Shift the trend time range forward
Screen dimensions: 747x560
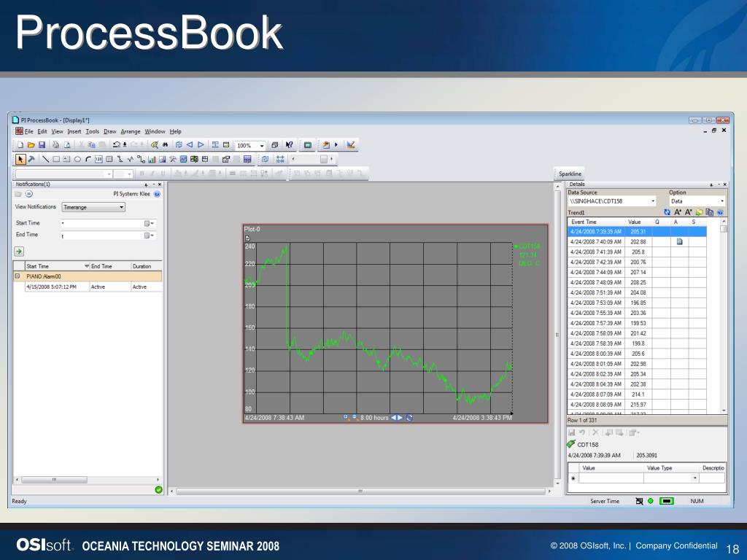[400, 418]
